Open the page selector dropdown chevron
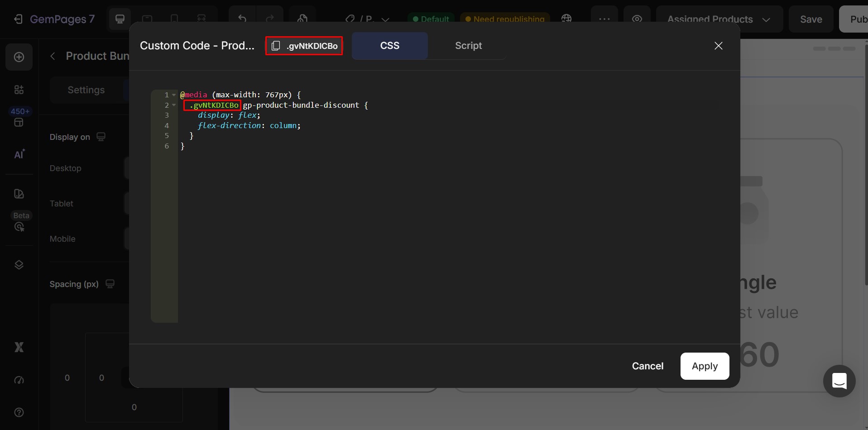This screenshot has width=868, height=430. (385, 19)
